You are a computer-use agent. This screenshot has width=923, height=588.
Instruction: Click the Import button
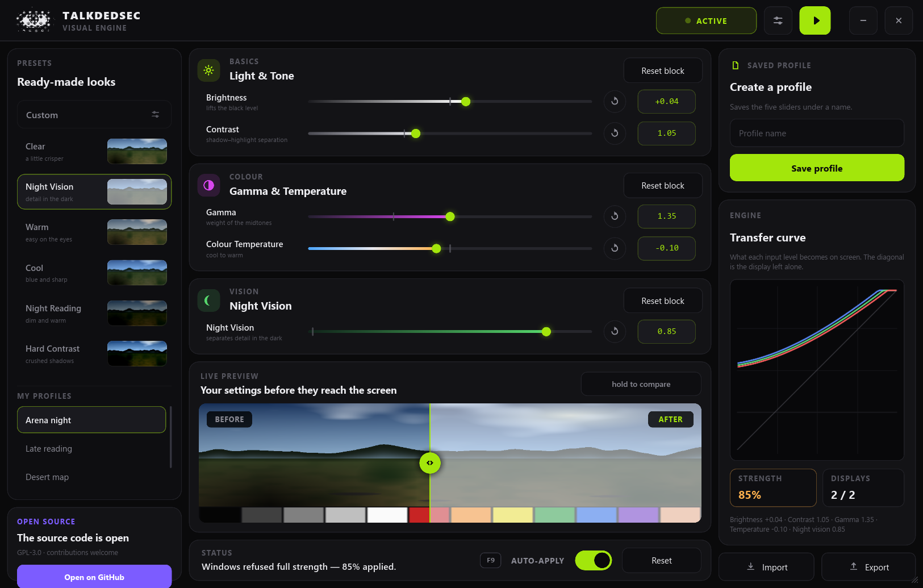pos(766,566)
